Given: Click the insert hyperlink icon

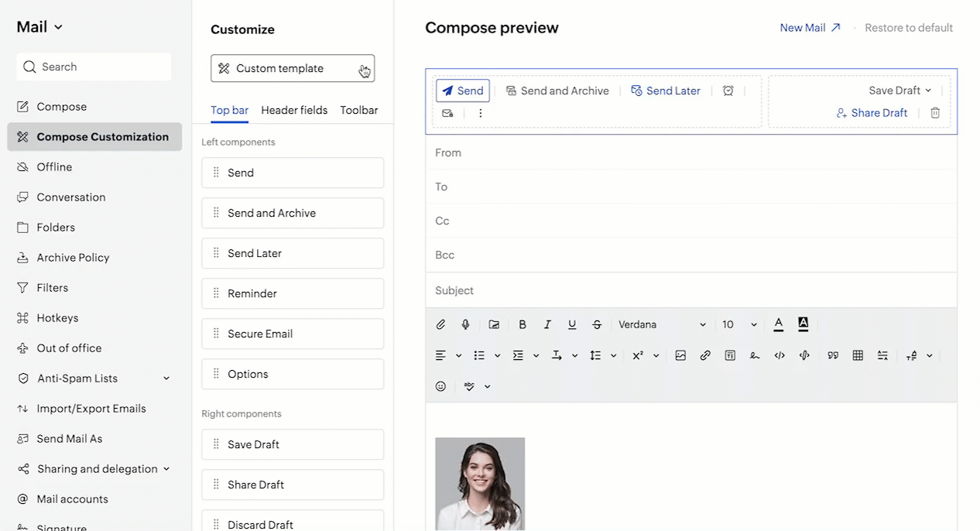Looking at the screenshot, I should coord(705,356).
